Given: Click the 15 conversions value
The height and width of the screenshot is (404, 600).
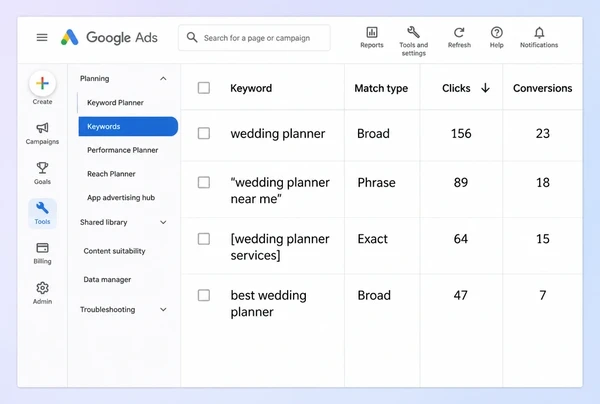Looking at the screenshot, I should point(543,239).
